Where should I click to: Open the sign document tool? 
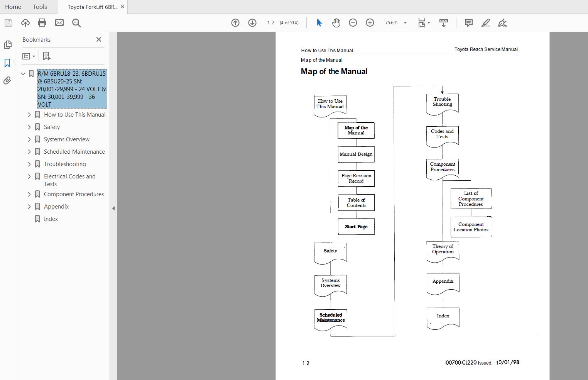tap(502, 23)
